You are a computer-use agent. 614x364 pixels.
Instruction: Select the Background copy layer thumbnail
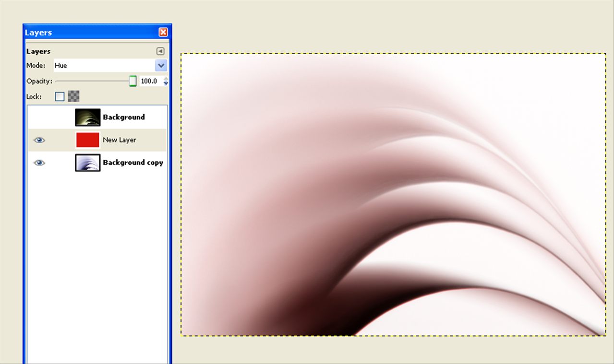(88, 163)
